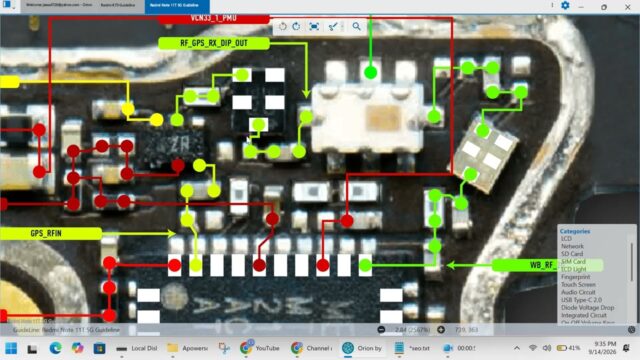
Task: Zoom out with the minus button
Action: click(x=381, y=329)
